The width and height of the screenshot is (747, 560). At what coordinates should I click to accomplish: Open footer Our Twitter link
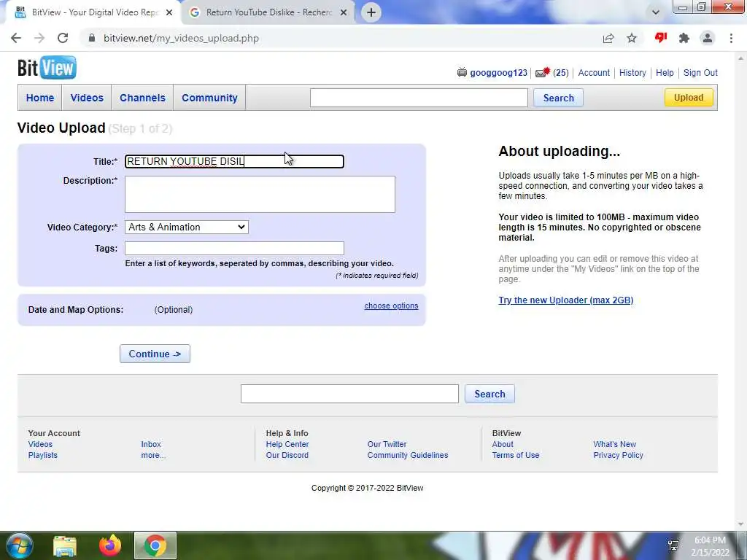point(387,444)
